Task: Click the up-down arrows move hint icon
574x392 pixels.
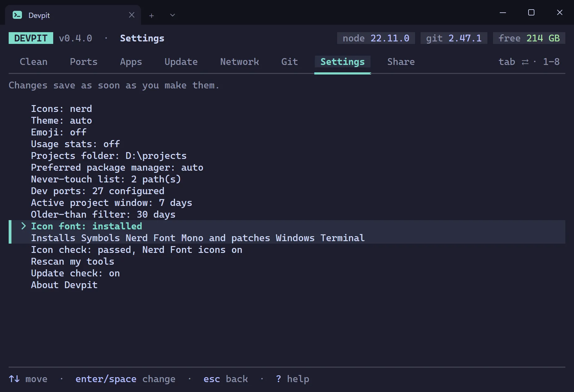Action: [x=14, y=379]
